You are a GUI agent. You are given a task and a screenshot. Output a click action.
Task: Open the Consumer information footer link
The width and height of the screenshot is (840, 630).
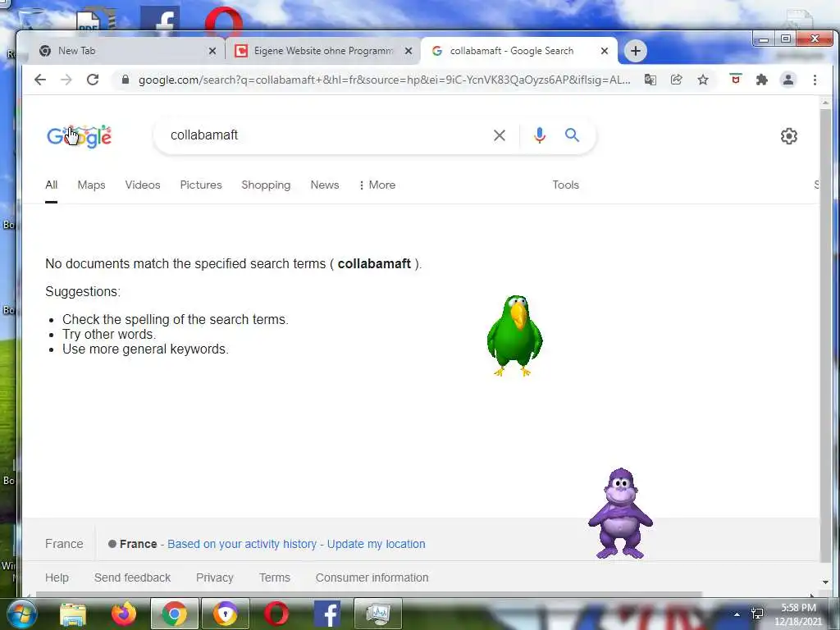pos(372,577)
